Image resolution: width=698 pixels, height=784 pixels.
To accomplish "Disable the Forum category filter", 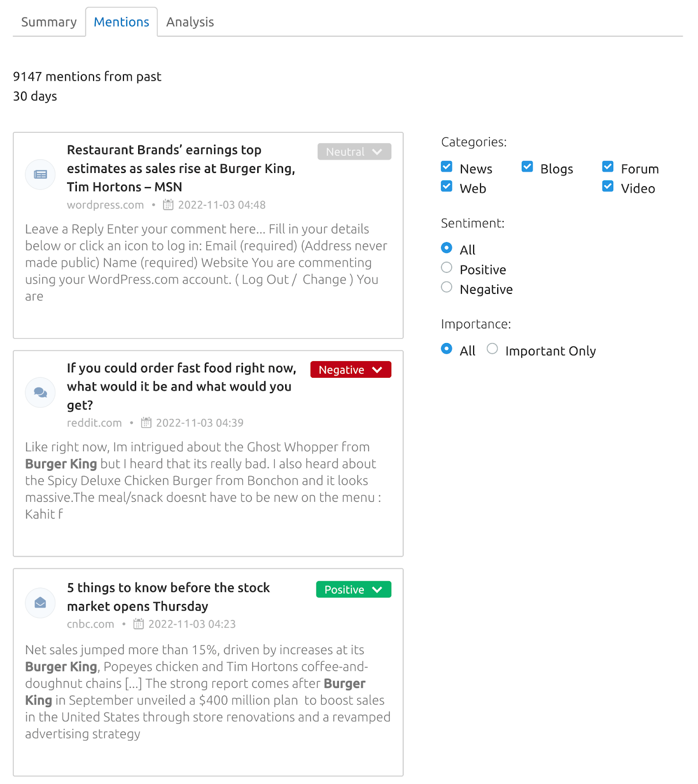I will tap(607, 167).
